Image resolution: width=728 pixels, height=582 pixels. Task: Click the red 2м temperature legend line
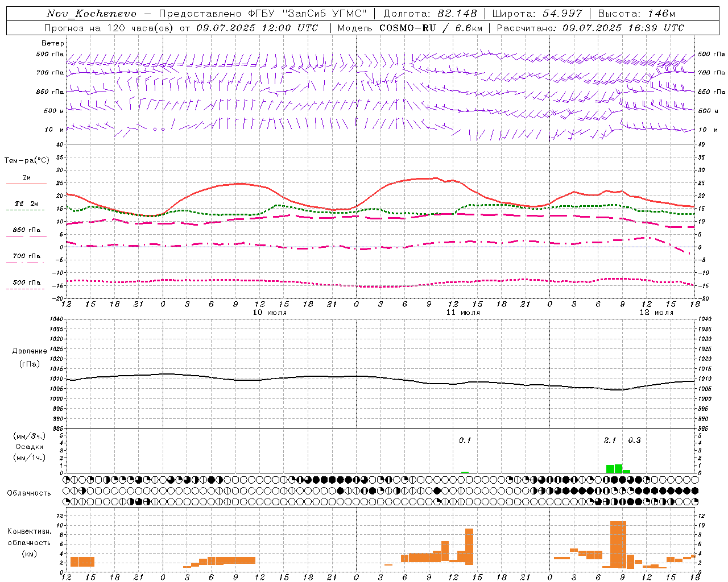26,184
